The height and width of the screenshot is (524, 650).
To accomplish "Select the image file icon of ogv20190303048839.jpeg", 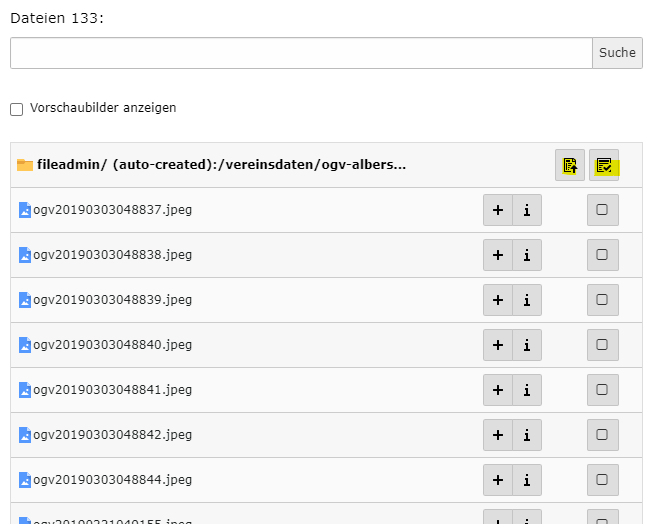I will 25,300.
